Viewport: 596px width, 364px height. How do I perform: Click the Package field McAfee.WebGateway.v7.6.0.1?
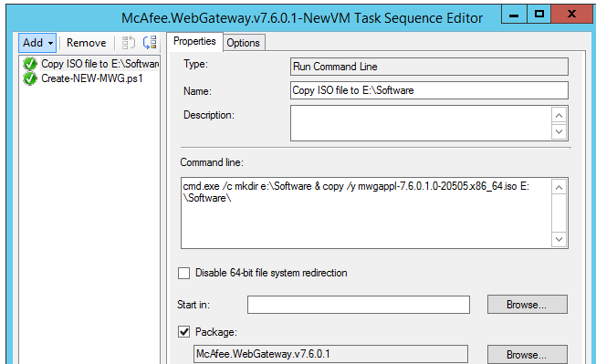pos(330,354)
